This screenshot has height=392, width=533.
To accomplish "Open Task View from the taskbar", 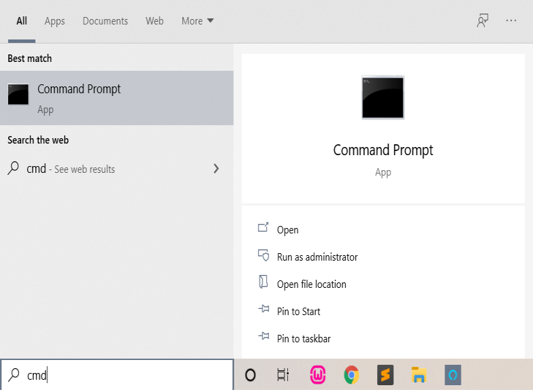I will pyautogui.click(x=283, y=375).
